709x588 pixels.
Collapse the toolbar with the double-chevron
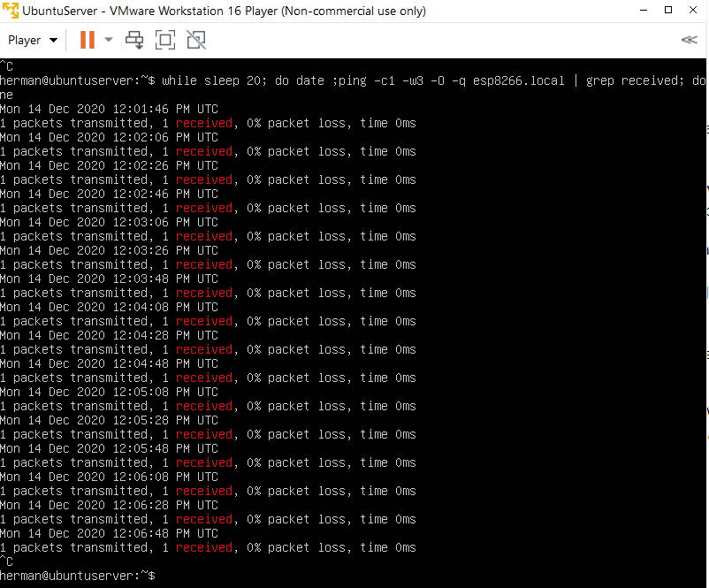coord(690,40)
